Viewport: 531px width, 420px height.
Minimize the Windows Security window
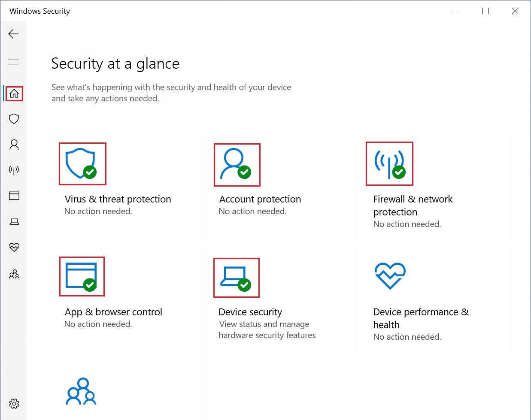pos(456,11)
